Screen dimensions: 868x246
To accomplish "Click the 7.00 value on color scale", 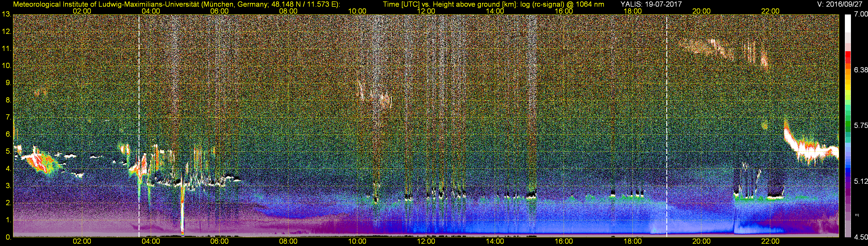I will tap(861, 14).
